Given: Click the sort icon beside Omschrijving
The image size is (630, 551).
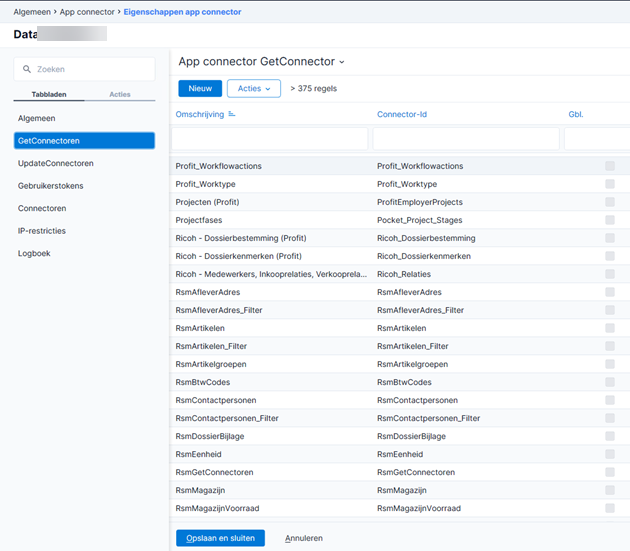Looking at the screenshot, I should (232, 115).
